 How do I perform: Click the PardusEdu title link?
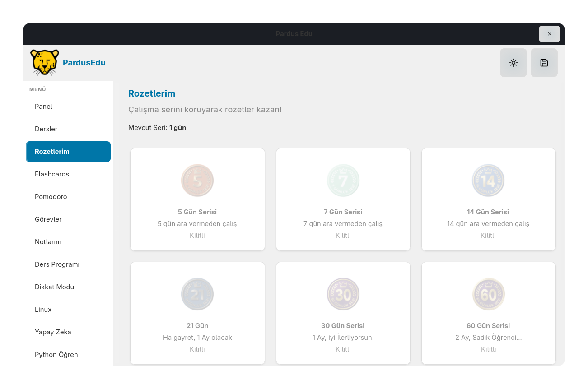click(x=84, y=63)
